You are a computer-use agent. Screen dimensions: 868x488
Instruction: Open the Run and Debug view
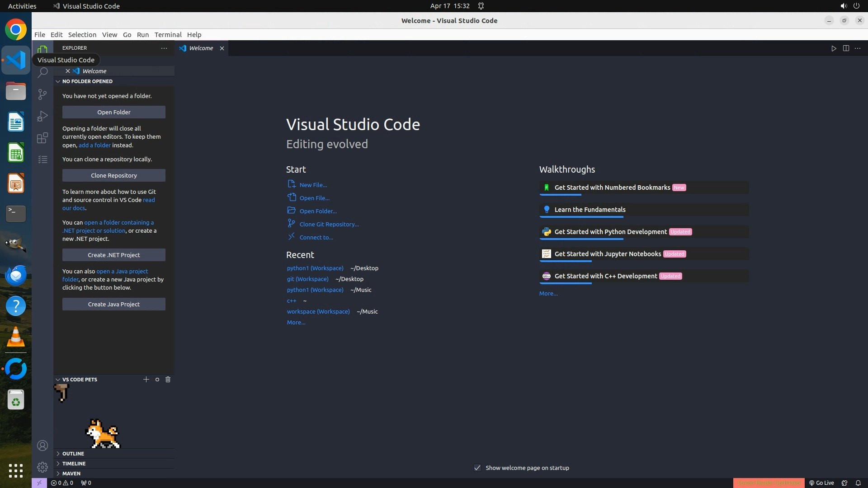pos(42,116)
